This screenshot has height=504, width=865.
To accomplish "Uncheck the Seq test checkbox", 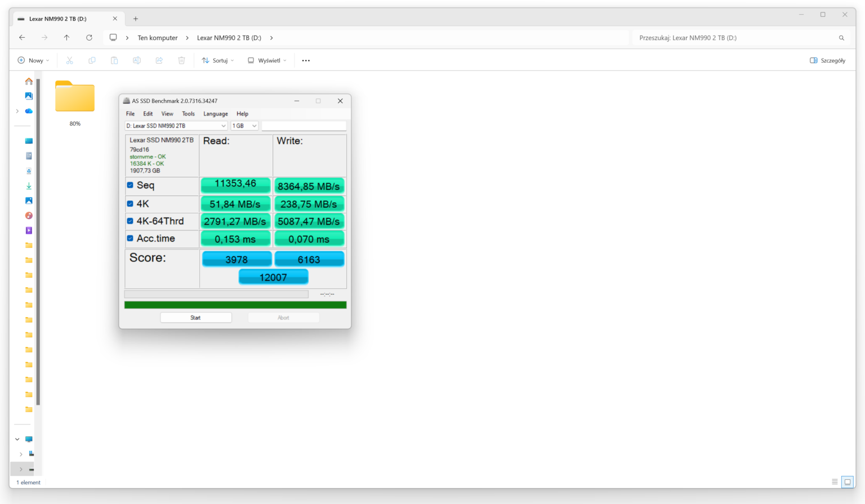I will tap(130, 185).
